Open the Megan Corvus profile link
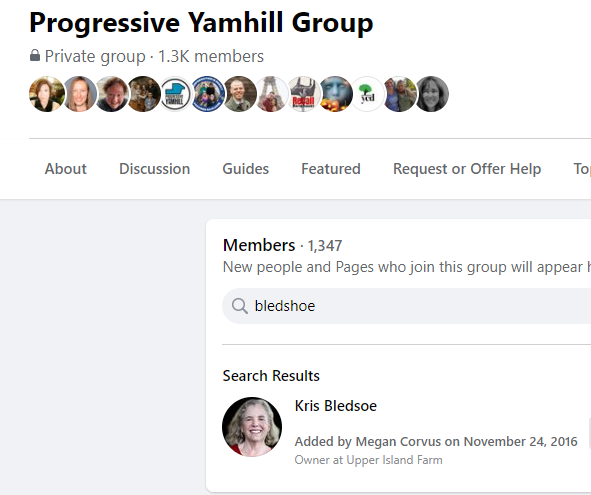Screen dimensions: 591x495 (x=398, y=441)
